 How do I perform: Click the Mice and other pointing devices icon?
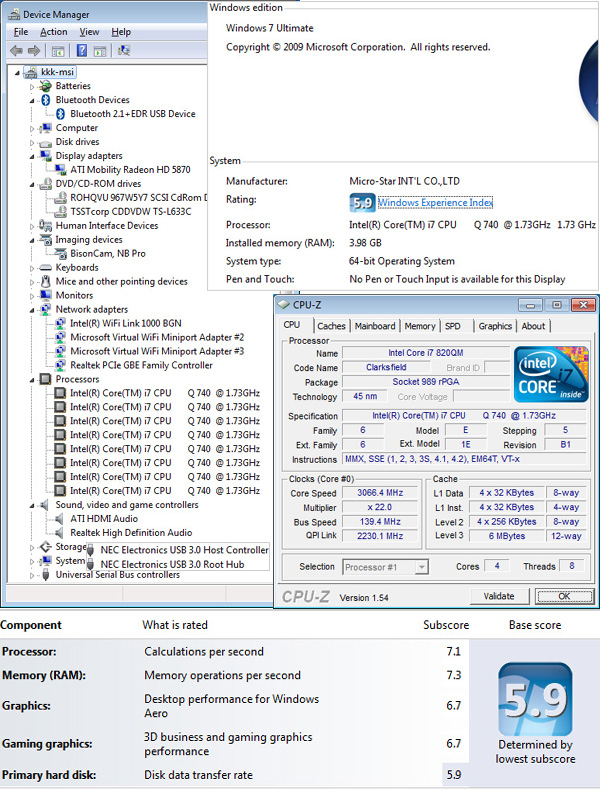pos(45,281)
